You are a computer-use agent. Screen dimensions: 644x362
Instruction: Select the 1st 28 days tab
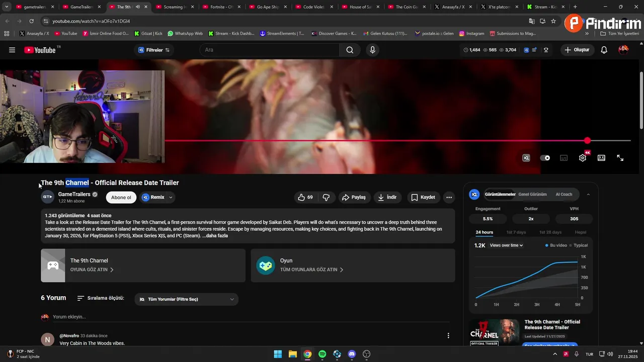point(550,232)
